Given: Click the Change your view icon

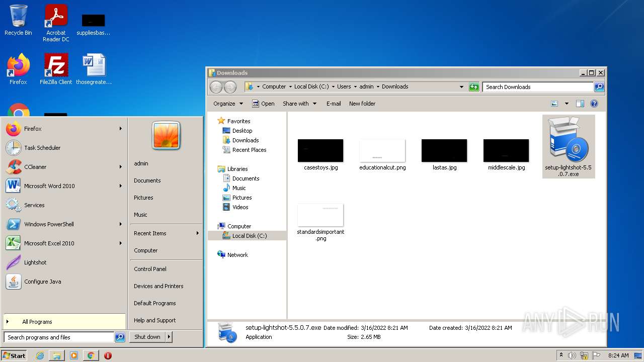Looking at the screenshot, I should (x=554, y=104).
